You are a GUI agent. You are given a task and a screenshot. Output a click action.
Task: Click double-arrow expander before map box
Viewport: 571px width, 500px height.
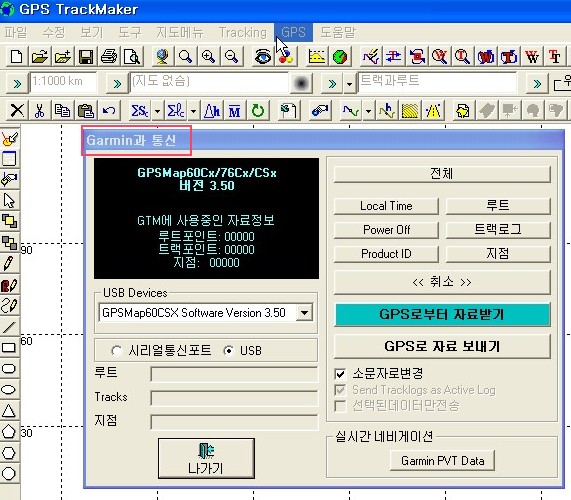[117, 84]
